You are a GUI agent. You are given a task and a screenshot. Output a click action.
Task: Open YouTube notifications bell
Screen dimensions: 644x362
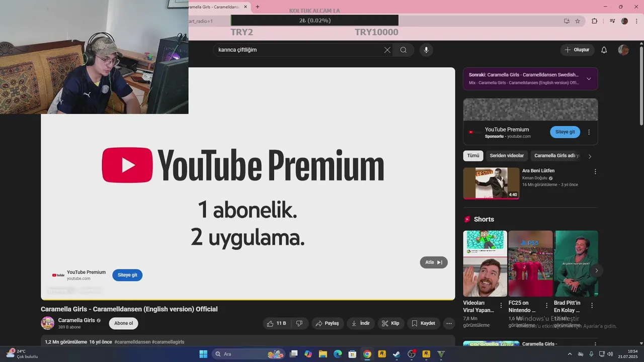click(x=604, y=50)
